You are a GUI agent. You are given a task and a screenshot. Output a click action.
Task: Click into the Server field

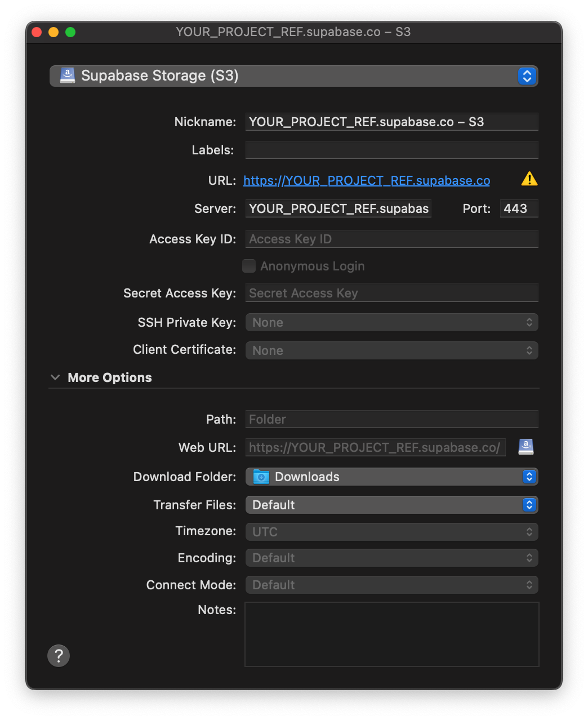(338, 208)
